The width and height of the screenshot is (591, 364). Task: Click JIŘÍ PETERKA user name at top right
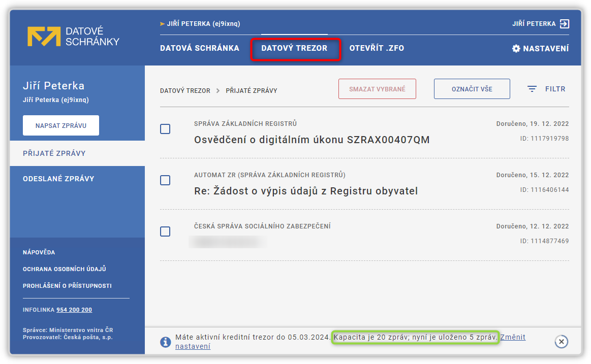(534, 24)
